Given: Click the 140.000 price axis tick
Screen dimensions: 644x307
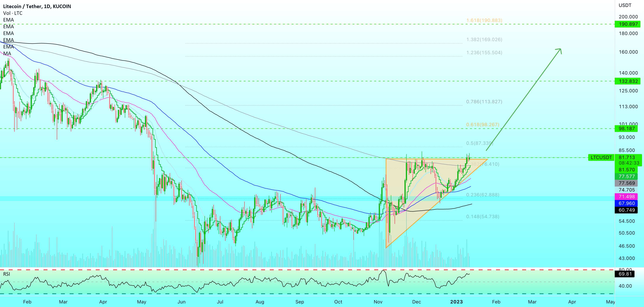Looking at the screenshot, I should point(628,73).
